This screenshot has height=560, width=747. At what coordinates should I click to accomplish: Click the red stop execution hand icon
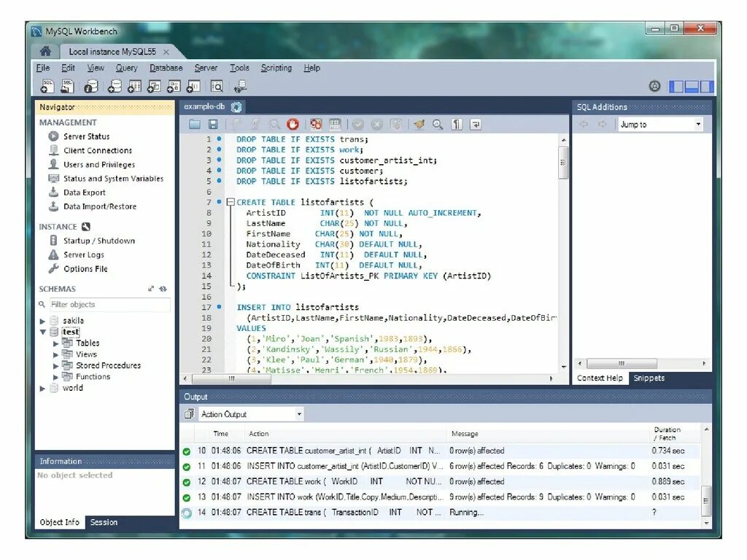[293, 125]
